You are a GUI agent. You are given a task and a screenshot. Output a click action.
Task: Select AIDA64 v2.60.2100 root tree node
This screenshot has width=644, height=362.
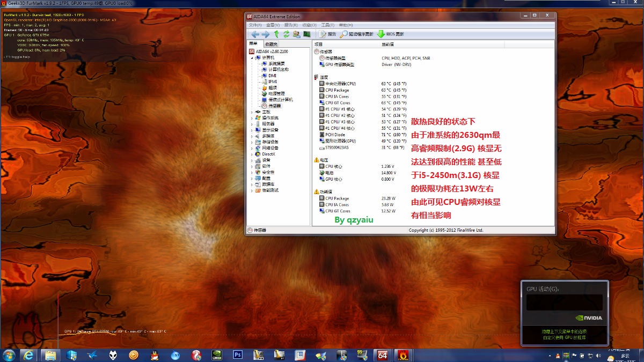[x=268, y=51]
